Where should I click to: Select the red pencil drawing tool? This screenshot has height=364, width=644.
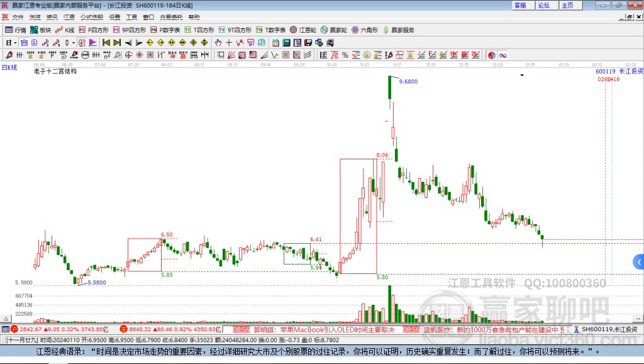coord(9,55)
